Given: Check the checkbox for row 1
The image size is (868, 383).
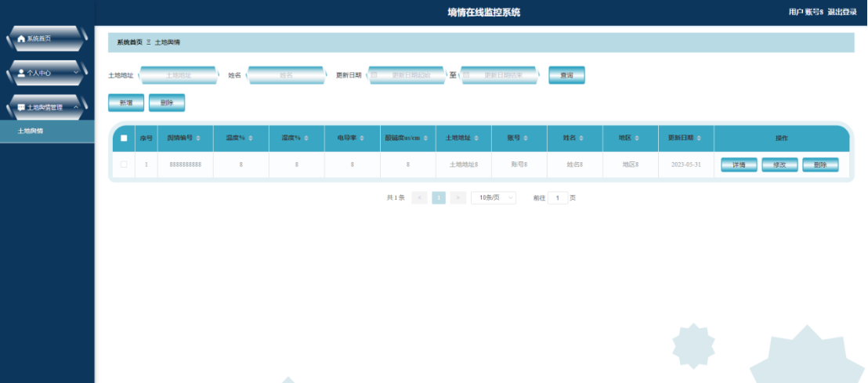Looking at the screenshot, I should tap(124, 164).
